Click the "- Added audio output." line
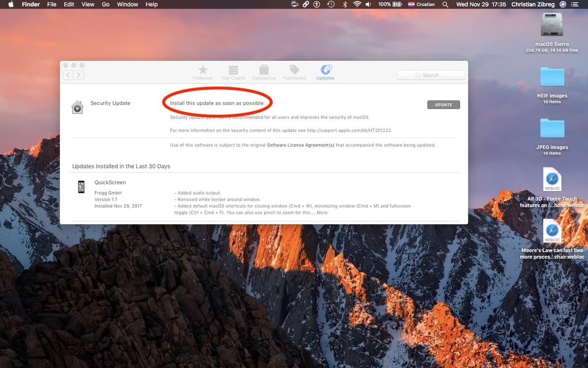 pyautogui.click(x=198, y=193)
